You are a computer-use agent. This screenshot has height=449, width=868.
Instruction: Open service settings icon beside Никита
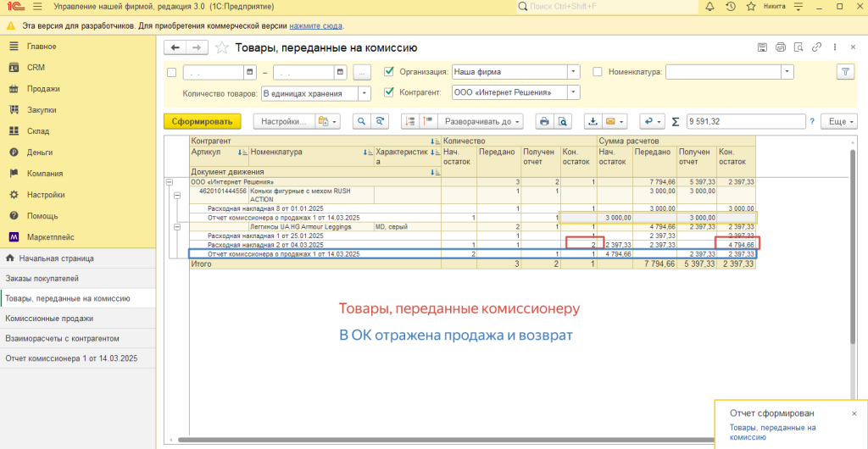(798, 7)
